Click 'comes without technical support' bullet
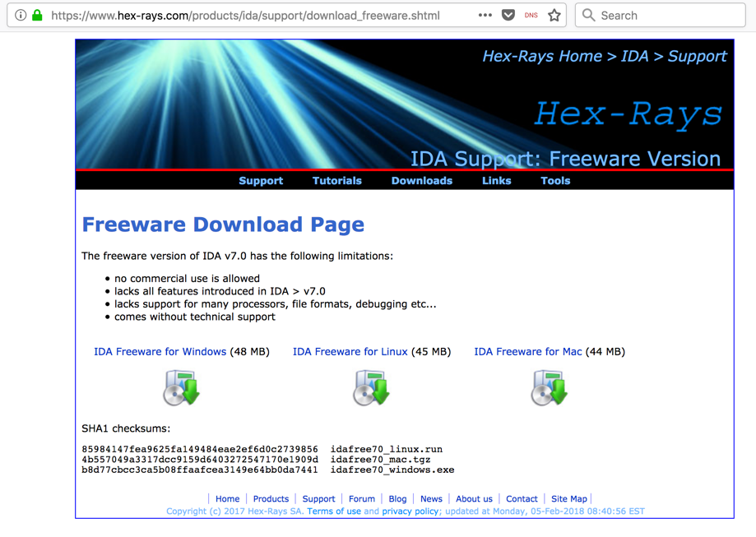756x537 pixels. (x=195, y=317)
